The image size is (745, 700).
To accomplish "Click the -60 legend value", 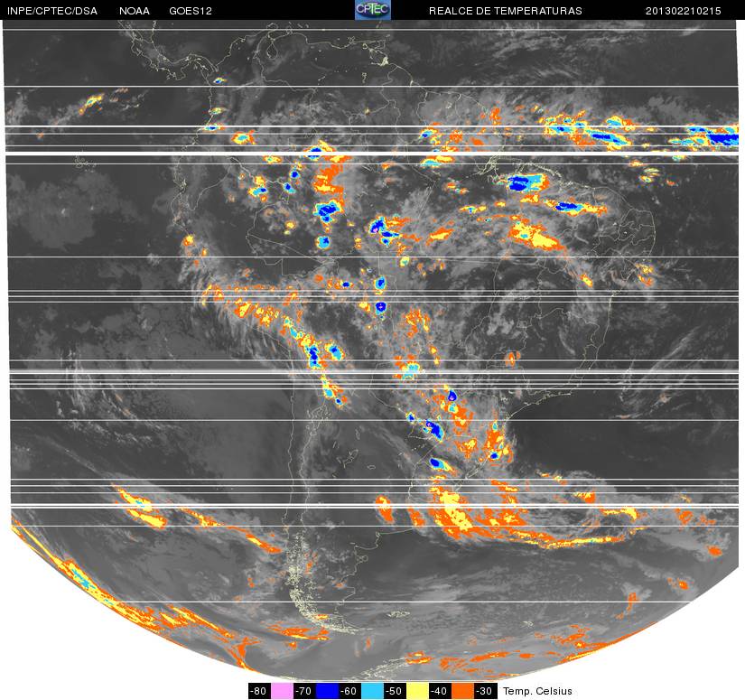I will (x=349, y=691).
